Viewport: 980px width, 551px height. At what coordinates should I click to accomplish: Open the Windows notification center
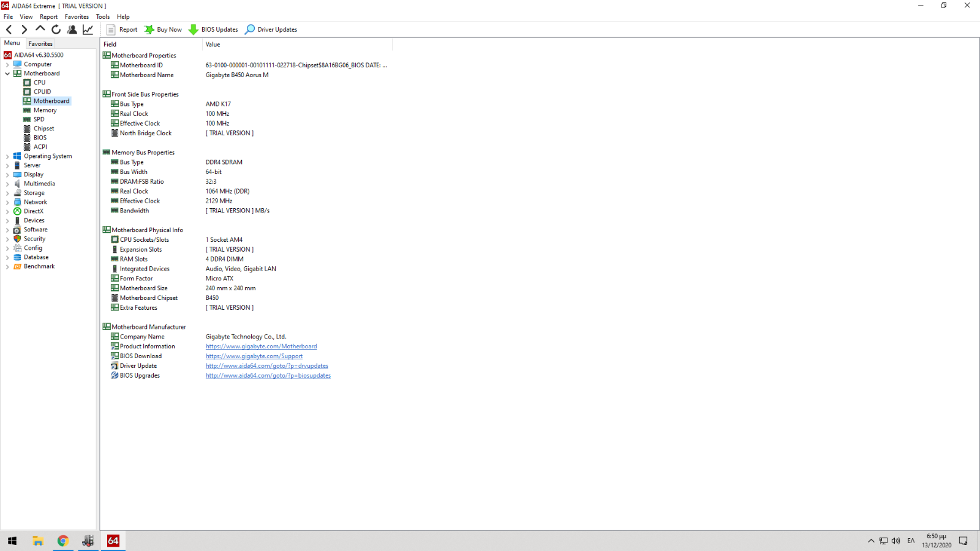tap(963, 541)
